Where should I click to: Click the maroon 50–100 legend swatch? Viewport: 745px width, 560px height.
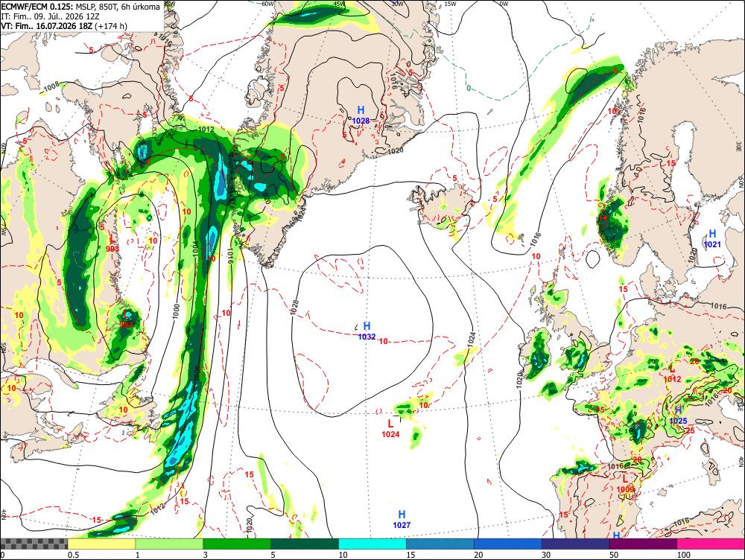pos(643,544)
